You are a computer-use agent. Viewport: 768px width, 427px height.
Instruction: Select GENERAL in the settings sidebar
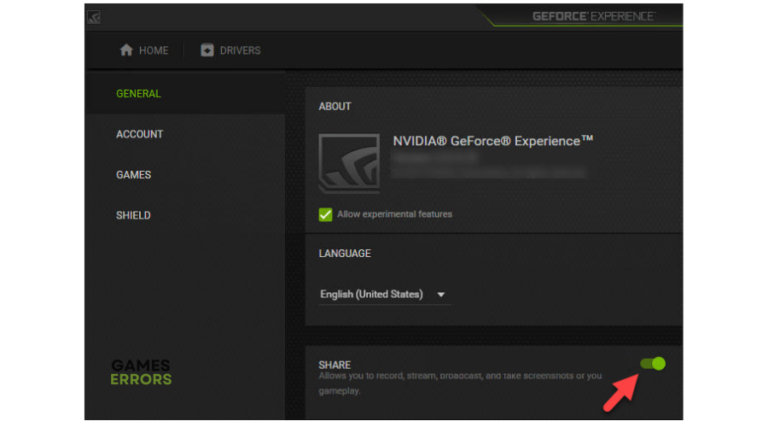click(x=138, y=94)
